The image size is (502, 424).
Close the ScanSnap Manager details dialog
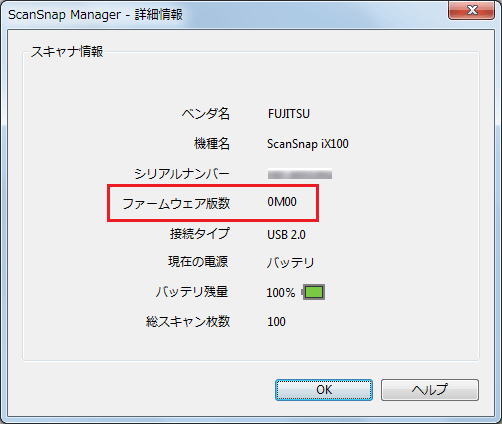click(471, 10)
